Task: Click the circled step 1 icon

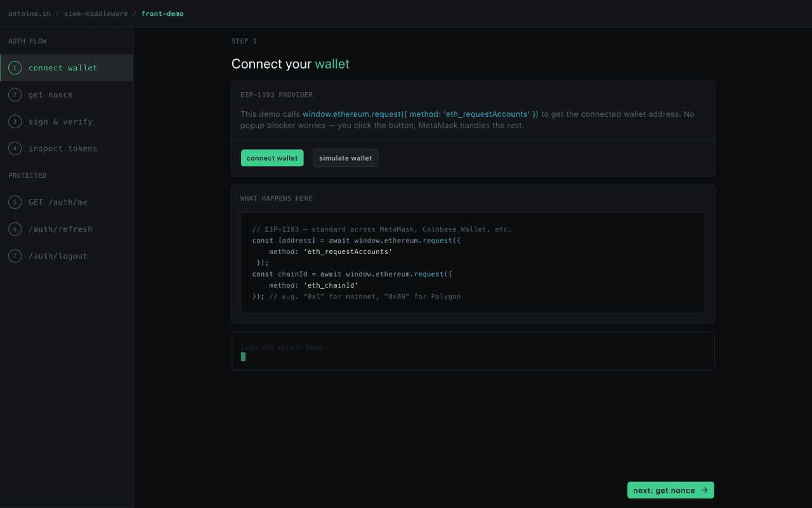Action: 15,67
